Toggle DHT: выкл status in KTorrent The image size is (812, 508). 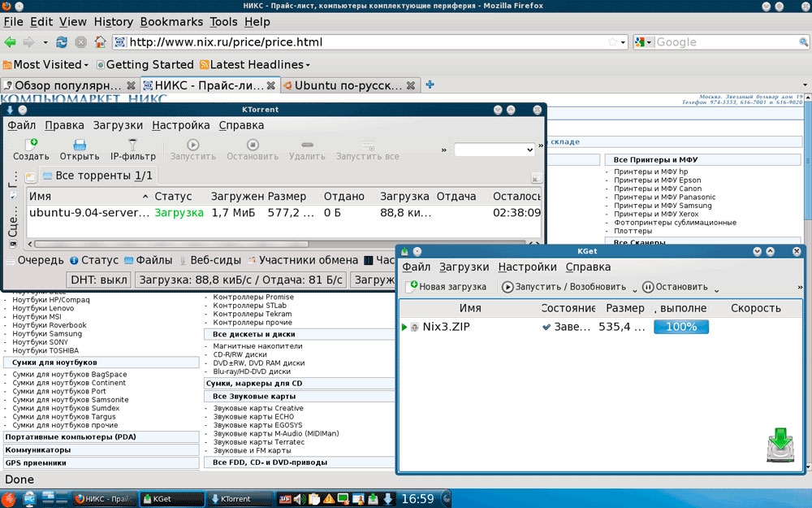(x=99, y=280)
